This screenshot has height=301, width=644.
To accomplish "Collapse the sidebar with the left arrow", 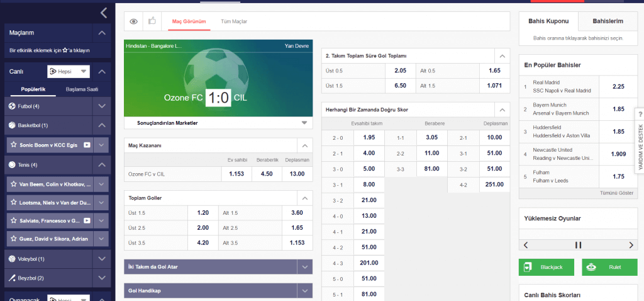I will [x=104, y=12].
